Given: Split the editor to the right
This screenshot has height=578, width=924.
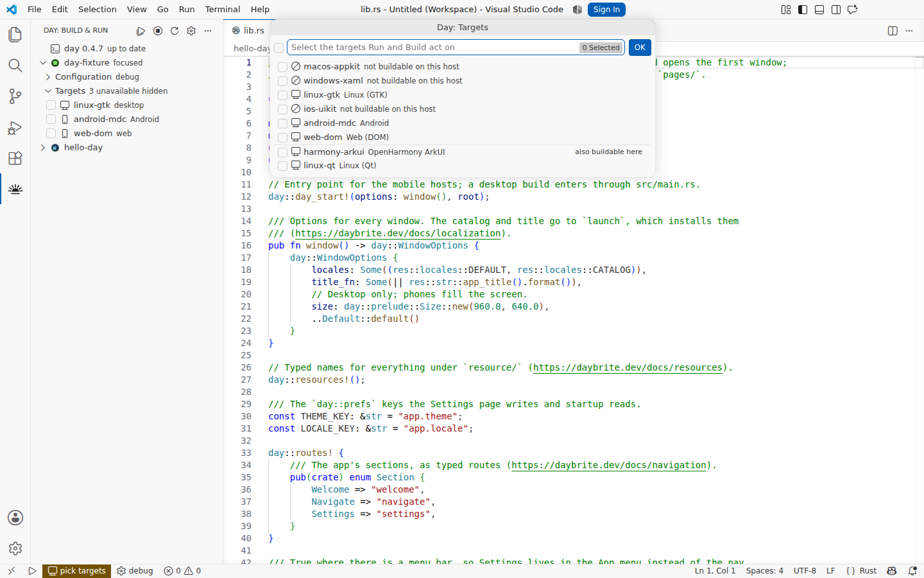Looking at the screenshot, I should (x=893, y=31).
